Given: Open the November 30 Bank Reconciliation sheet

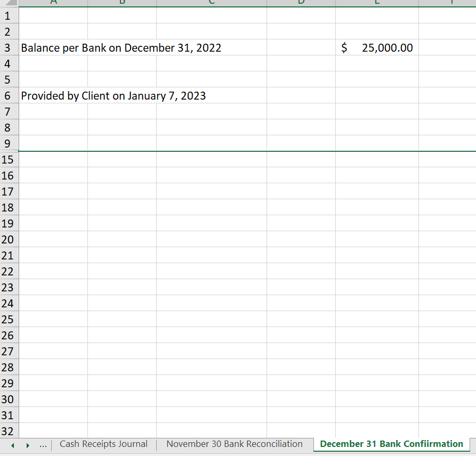Looking at the screenshot, I should (233, 444).
